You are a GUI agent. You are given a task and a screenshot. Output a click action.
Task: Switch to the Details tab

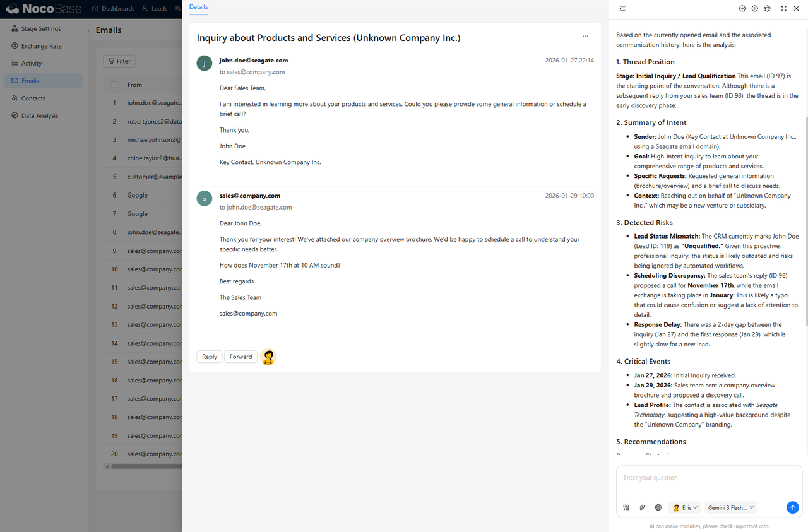point(198,7)
